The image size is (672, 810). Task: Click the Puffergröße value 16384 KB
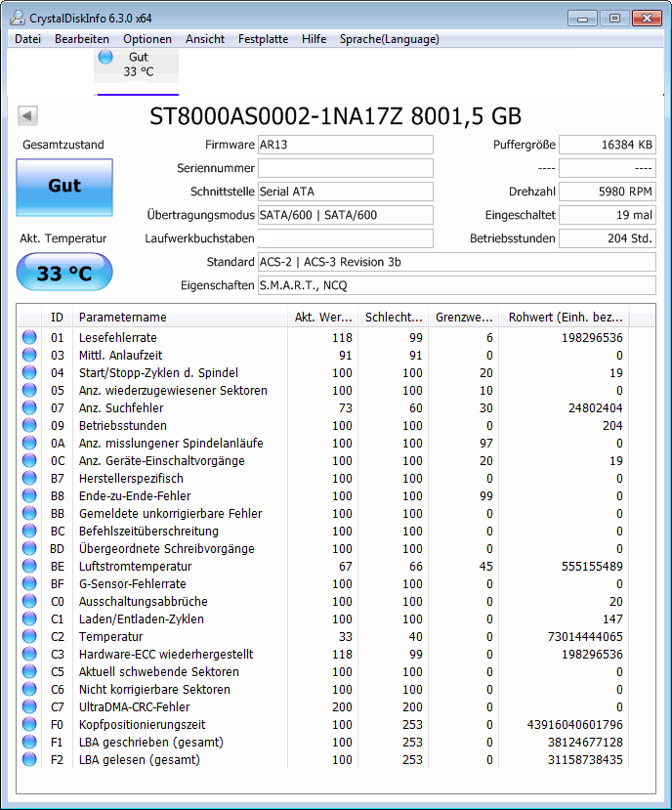click(x=608, y=145)
